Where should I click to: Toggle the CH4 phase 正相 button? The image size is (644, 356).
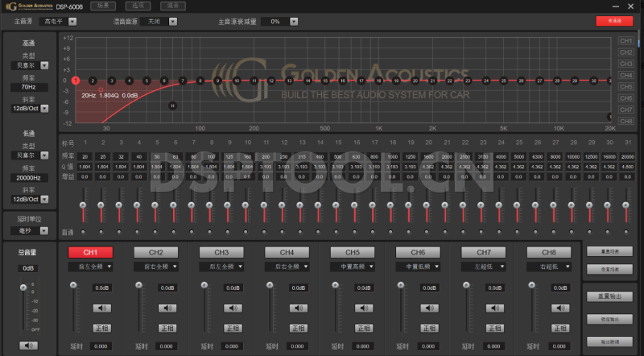point(299,328)
